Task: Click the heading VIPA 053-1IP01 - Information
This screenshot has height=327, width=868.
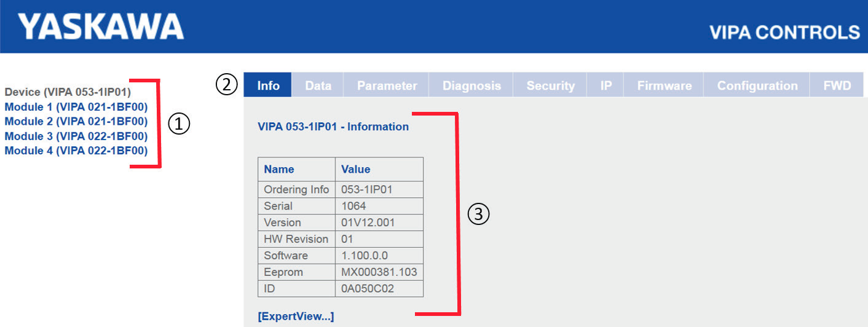Action: (x=333, y=127)
